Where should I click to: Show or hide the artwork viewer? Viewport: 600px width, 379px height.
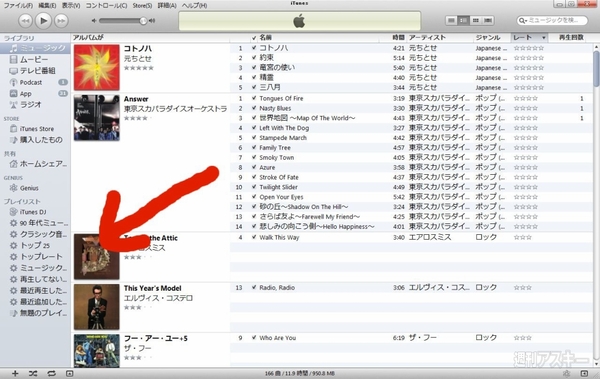(x=69, y=373)
